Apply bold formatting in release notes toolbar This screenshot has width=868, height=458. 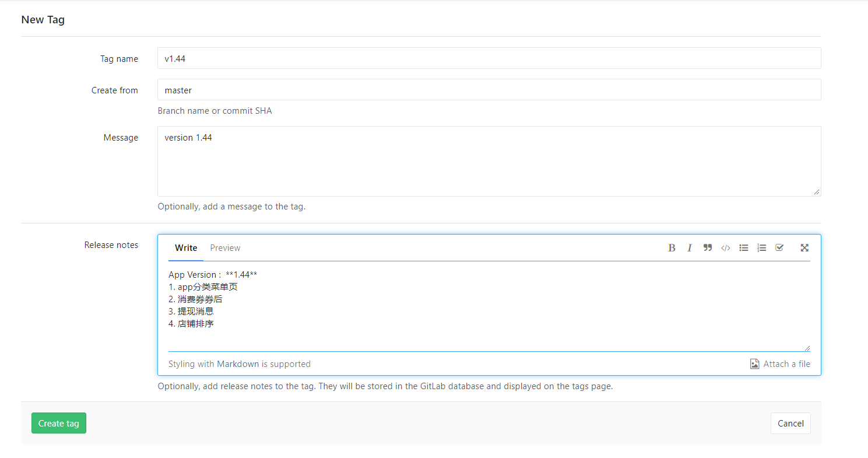672,248
